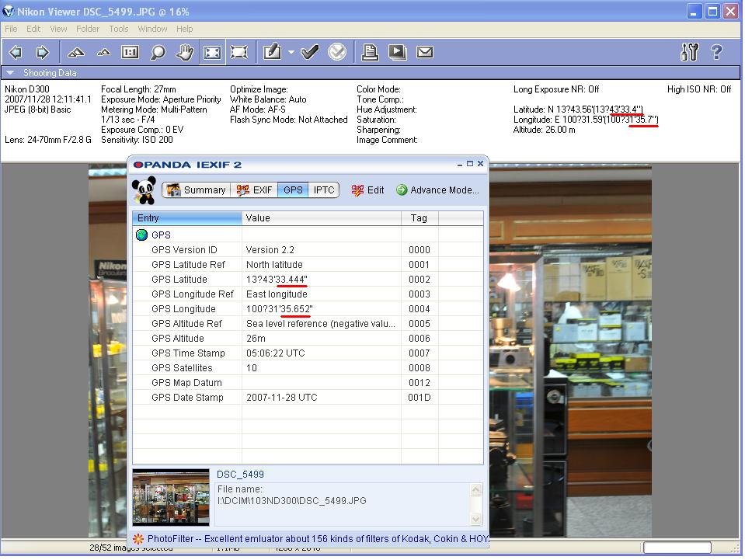This screenshot has width=745, height=560.
Task: Click the panda logo icon
Action: 144,190
